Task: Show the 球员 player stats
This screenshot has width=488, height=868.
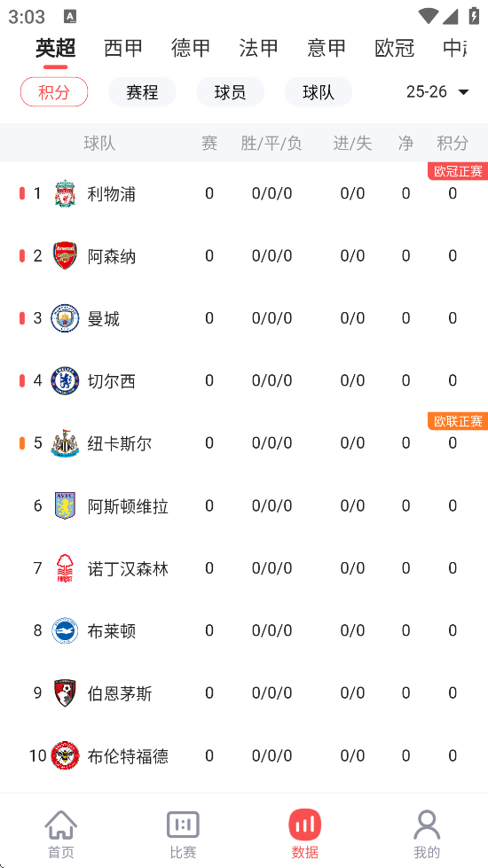Action: 231,92
